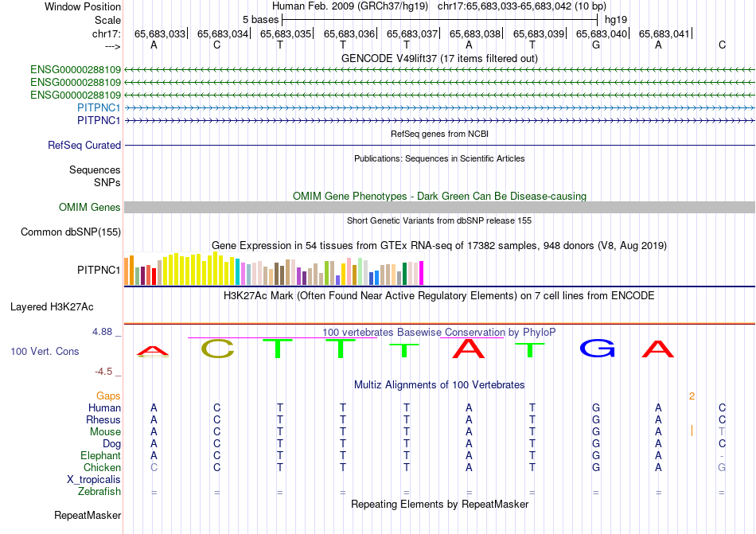756x534 pixels.
Task: Click Multiz Alignments of 100 Vertebrates title
Action: point(439,384)
